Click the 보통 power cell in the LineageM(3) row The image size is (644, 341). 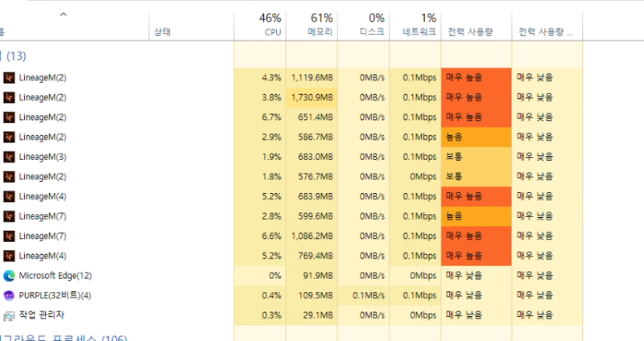(477, 157)
